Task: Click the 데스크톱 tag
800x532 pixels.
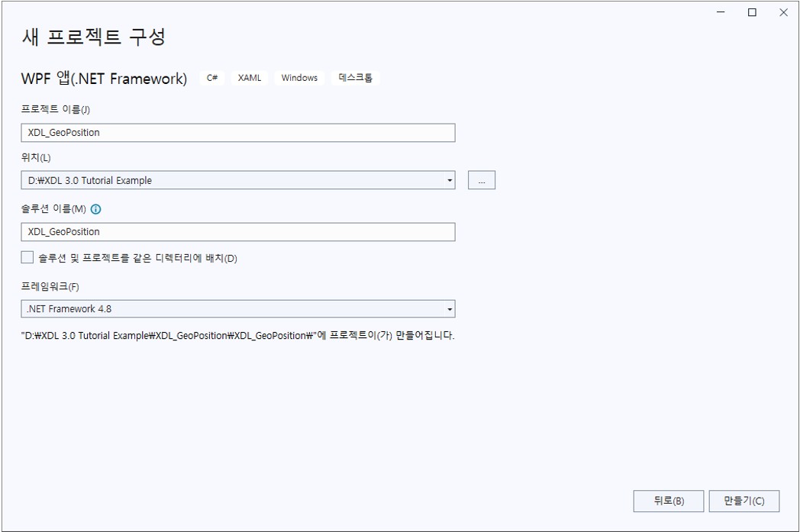Action: click(x=356, y=78)
